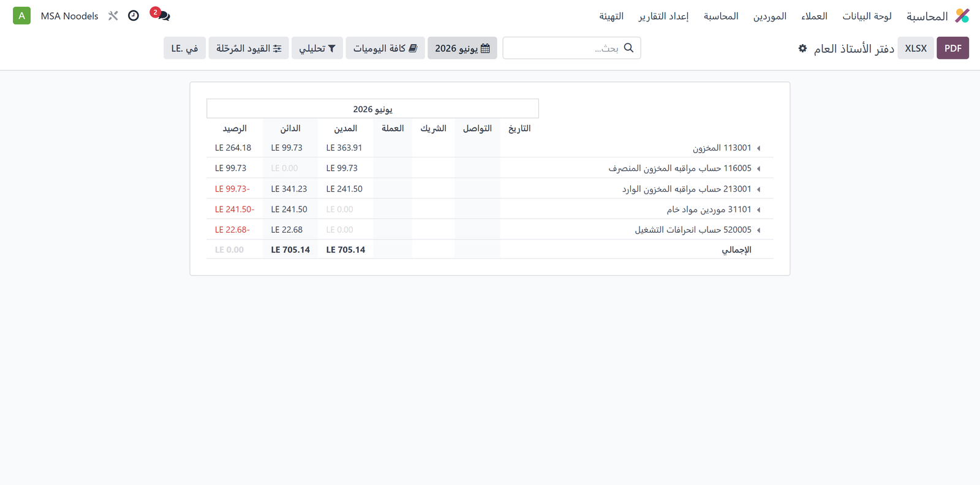Click the 520005 حساب انحرافات التشغيل name
Screen dimensions: 980x485
tap(693, 230)
